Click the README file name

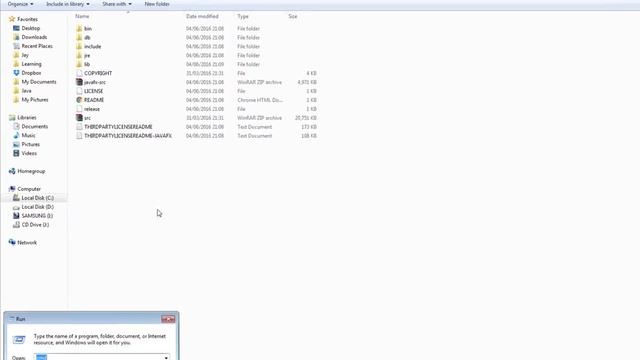point(94,100)
